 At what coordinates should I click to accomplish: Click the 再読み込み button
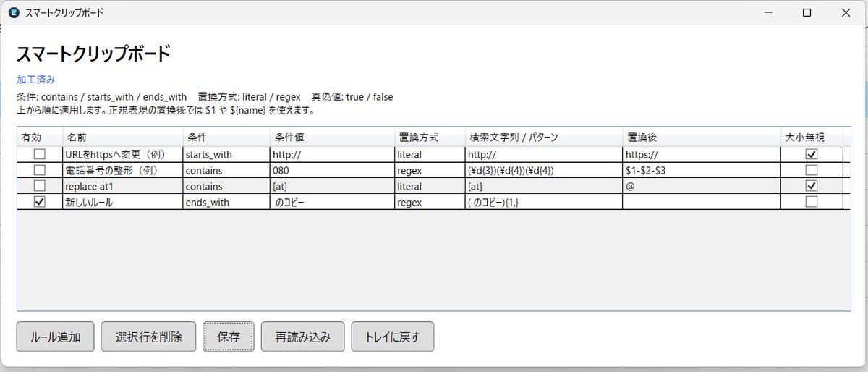(303, 337)
